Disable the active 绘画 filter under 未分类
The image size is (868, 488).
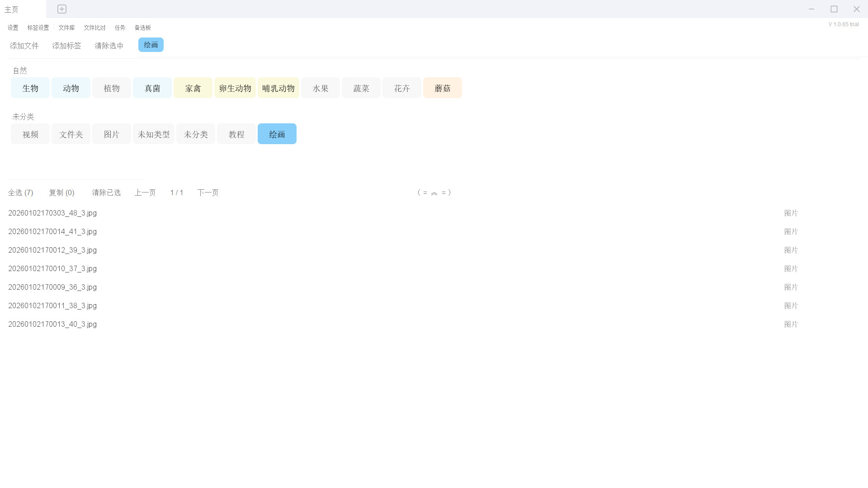277,134
